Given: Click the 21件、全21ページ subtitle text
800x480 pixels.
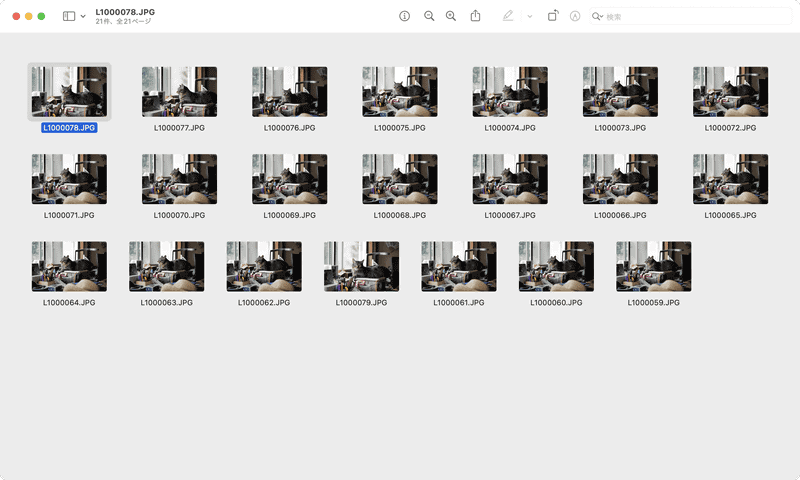Looking at the screenshot, I should point(123,21).
